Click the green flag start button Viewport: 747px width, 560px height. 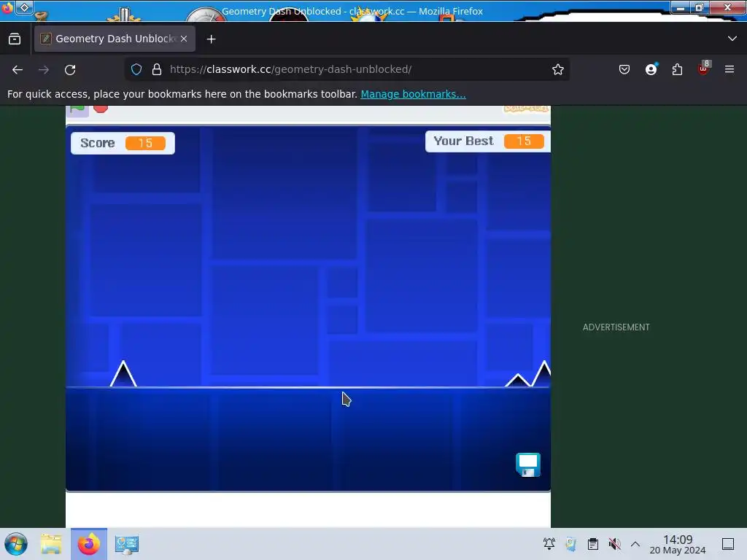pos(77,110)
